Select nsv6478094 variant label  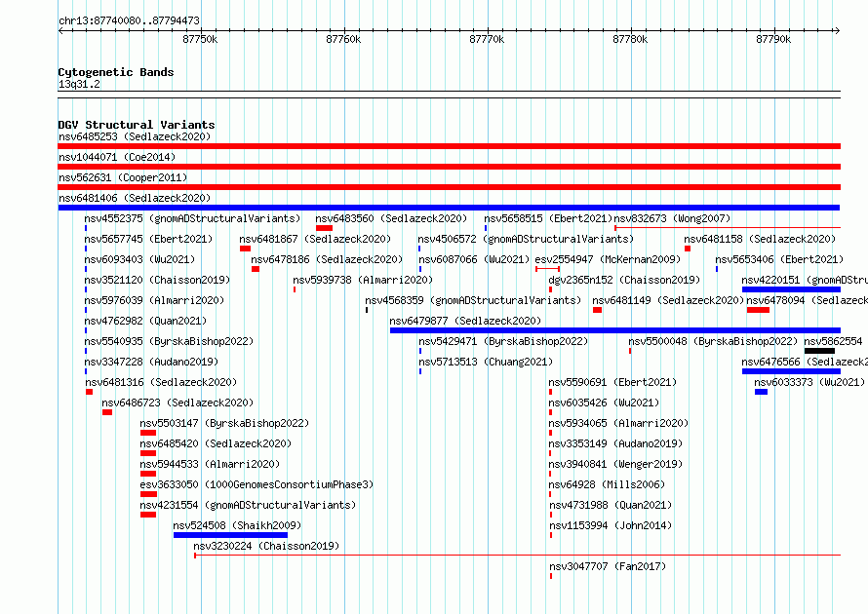[x=808, y=300]
